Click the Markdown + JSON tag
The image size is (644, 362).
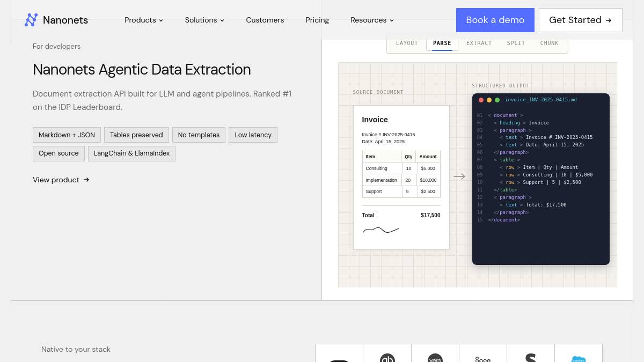(x=67, y=135)
